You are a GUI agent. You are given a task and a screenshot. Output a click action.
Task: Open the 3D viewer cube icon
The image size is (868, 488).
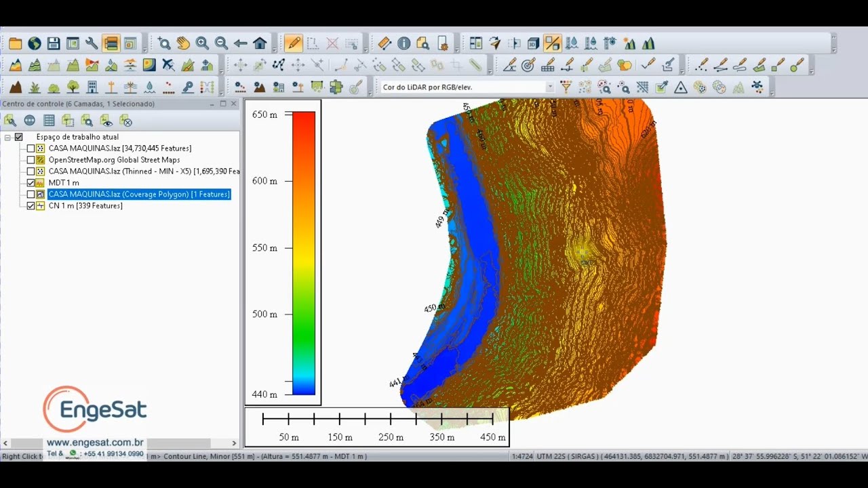point(533,43)
